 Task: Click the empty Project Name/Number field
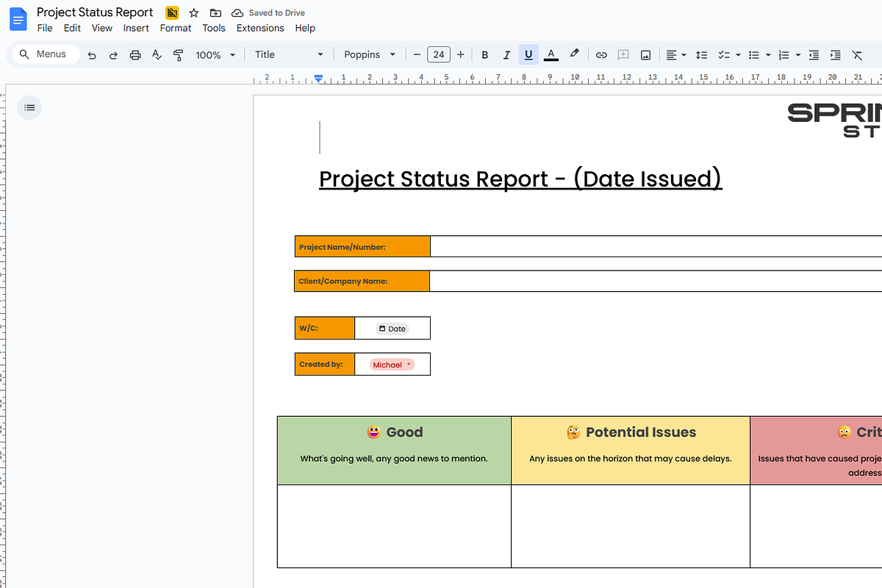tap(656, 247)
